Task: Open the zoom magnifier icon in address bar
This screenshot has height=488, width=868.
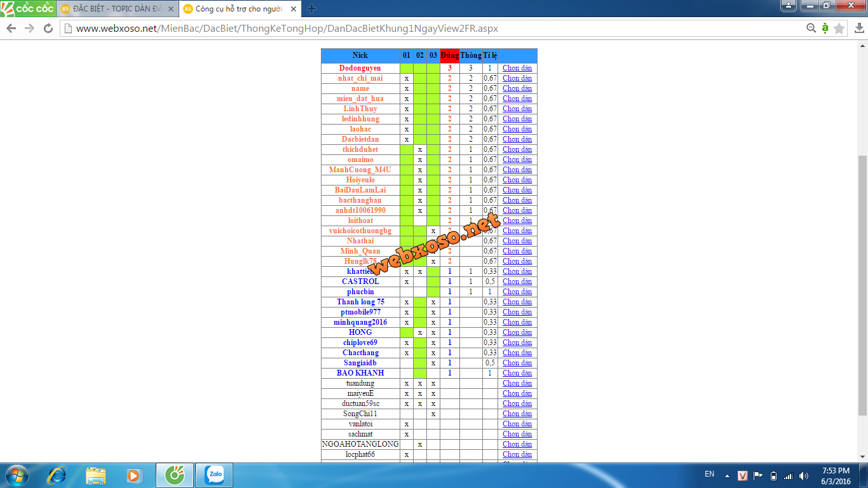Action: tap(811, 28)
